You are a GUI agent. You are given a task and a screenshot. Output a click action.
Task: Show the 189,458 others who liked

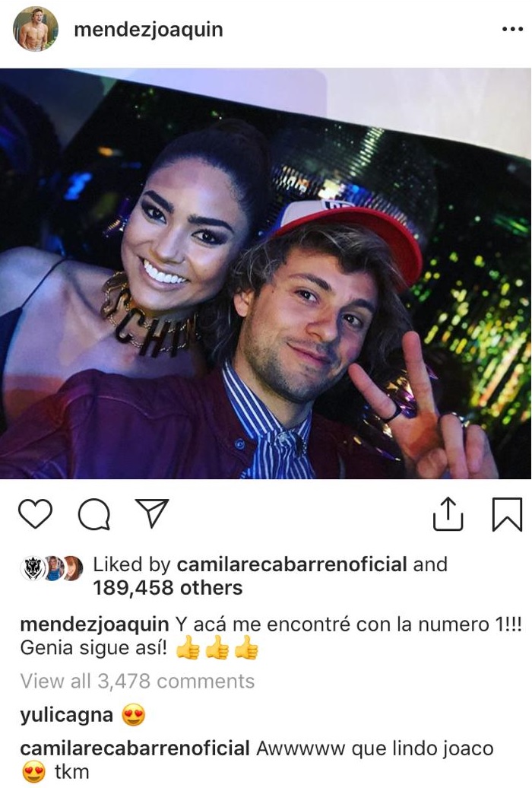168,587
